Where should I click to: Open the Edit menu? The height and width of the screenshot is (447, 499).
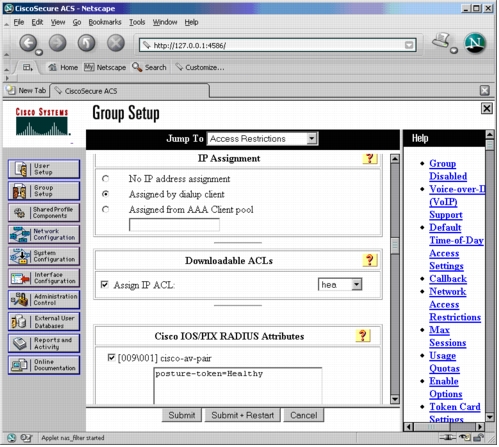tap(37, 22)
